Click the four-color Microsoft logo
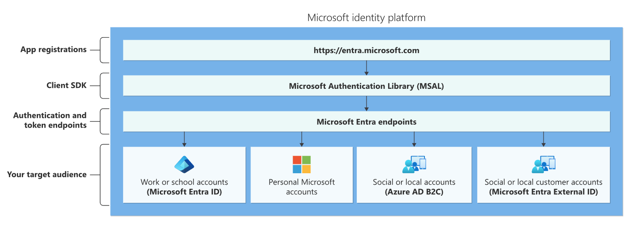 click(301, 164)
